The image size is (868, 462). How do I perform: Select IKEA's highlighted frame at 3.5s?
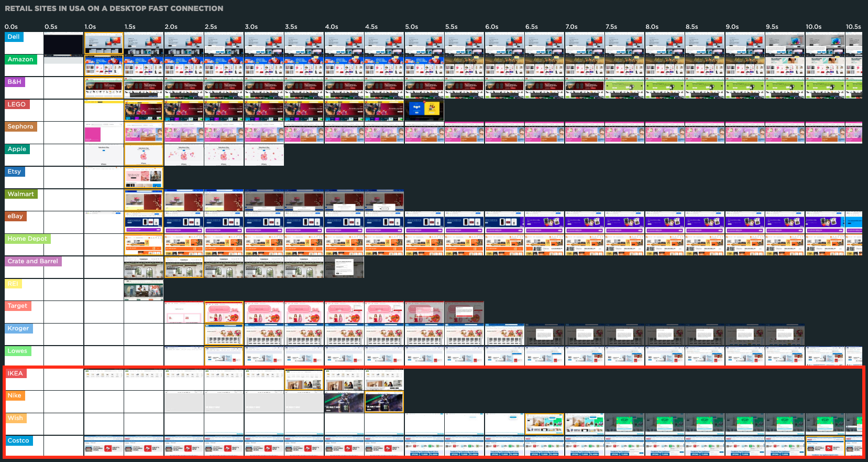[304, 380]
